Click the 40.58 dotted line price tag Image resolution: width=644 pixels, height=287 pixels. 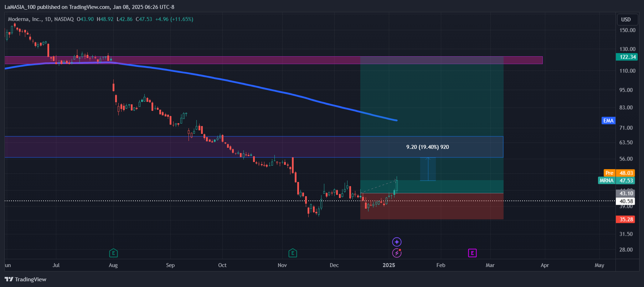(x=625, y=201)
